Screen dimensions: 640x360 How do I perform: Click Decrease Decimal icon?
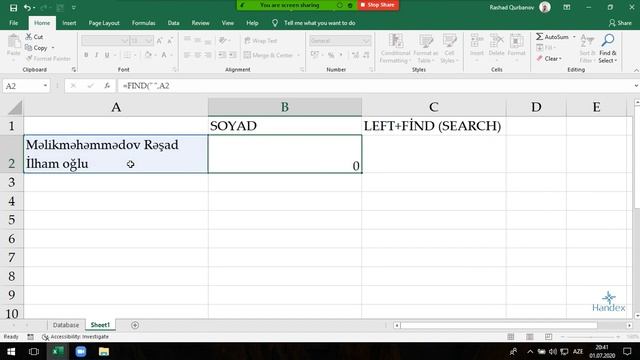(366, 55)
